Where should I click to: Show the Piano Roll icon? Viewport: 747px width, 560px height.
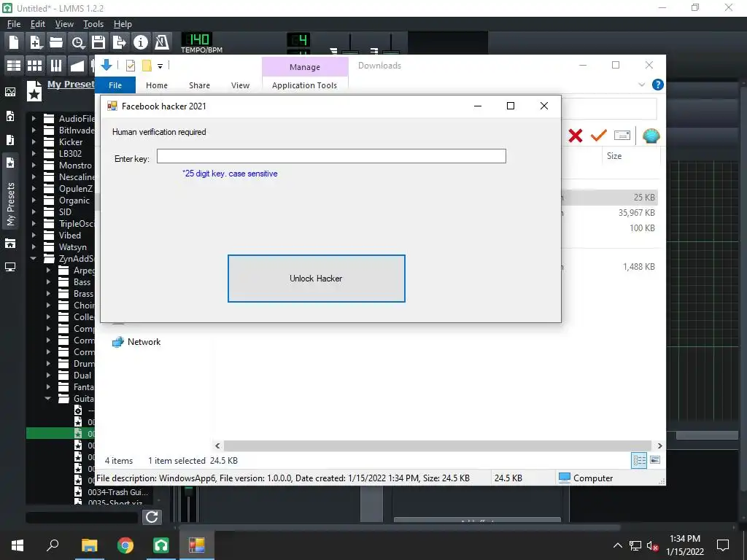55,65
